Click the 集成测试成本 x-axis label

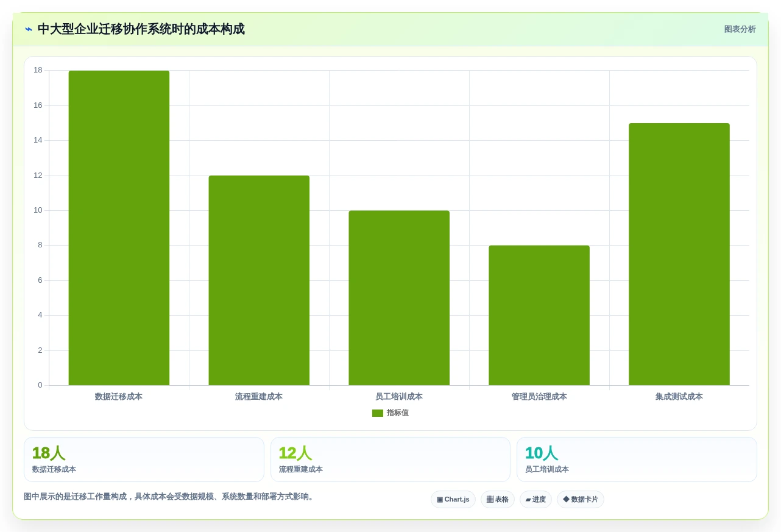click(x=679, y=397)
